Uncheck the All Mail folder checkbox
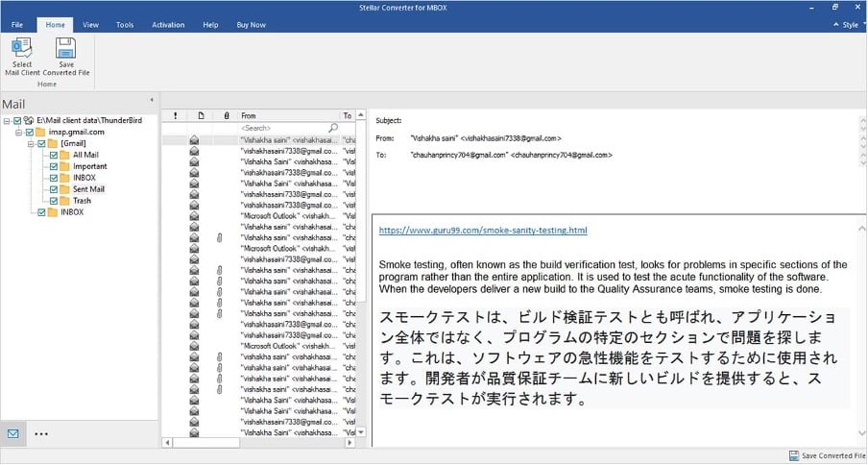The image size is (868, 465). pos(54,155)
